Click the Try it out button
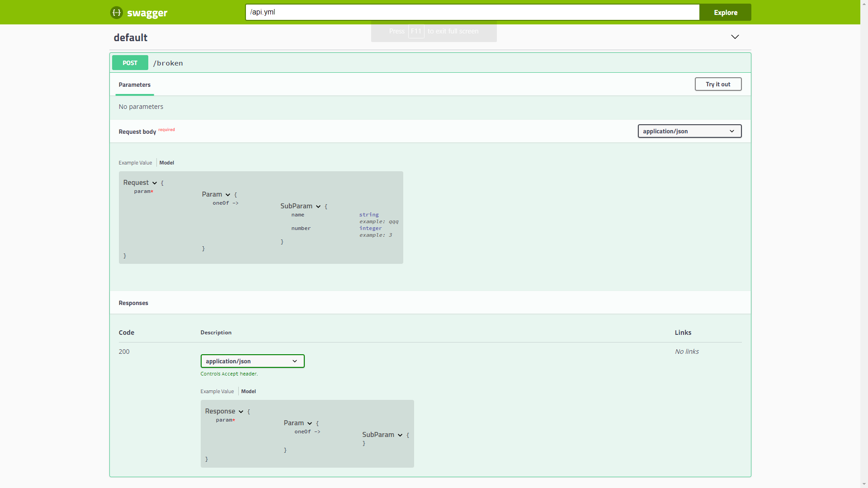This screenshot has width=868, height=488. 717,84
